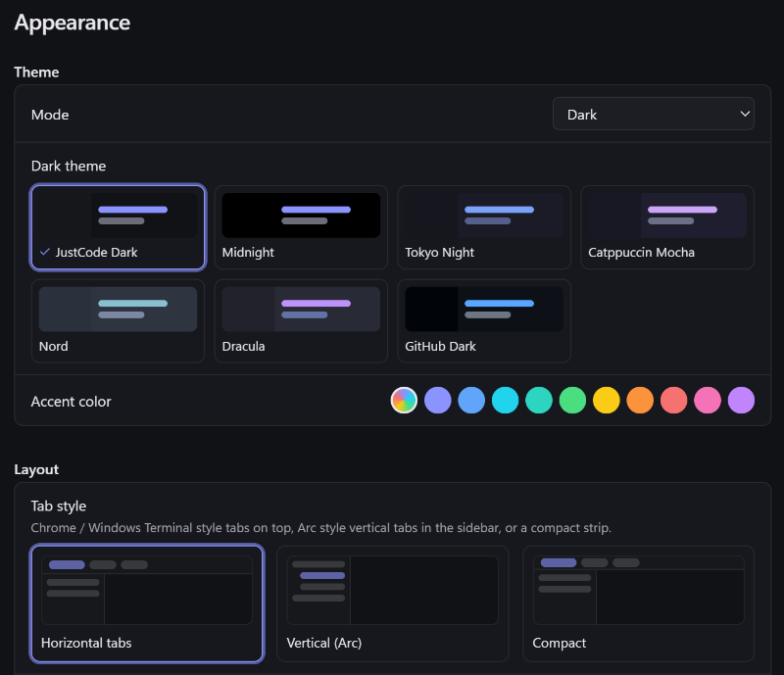Click the Tab style description text
This screenshot has height=675, width=784.
click(321, 527)
